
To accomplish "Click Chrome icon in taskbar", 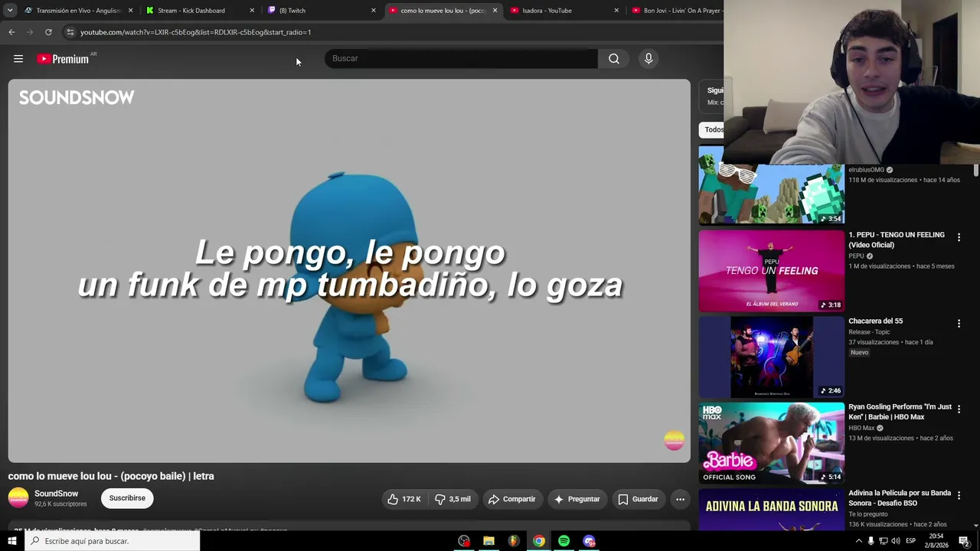I will click(539, 541).
